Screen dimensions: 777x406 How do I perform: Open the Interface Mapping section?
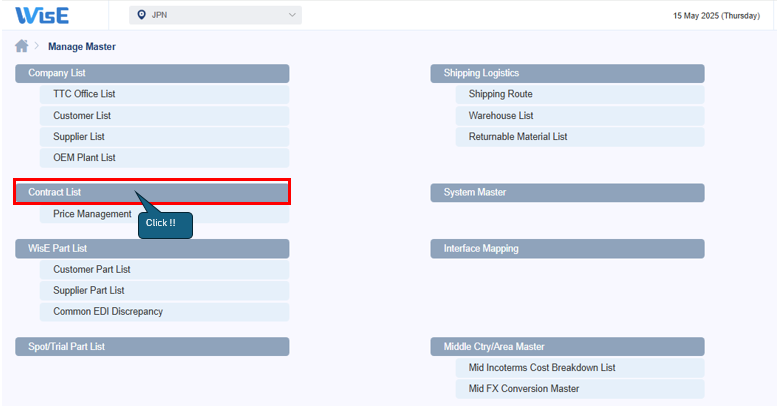[567, 249]
